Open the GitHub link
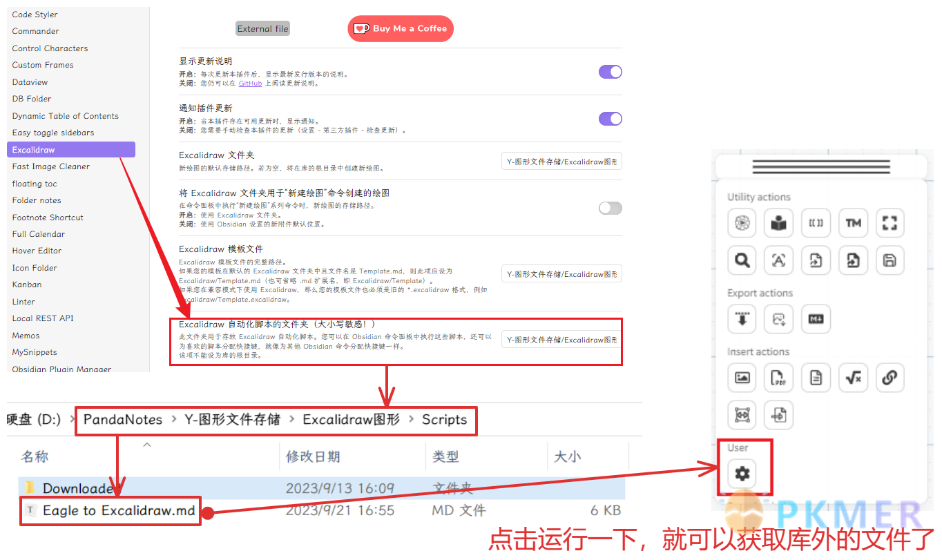This screenshot has width=942, height=560. [x=250, y=83]
